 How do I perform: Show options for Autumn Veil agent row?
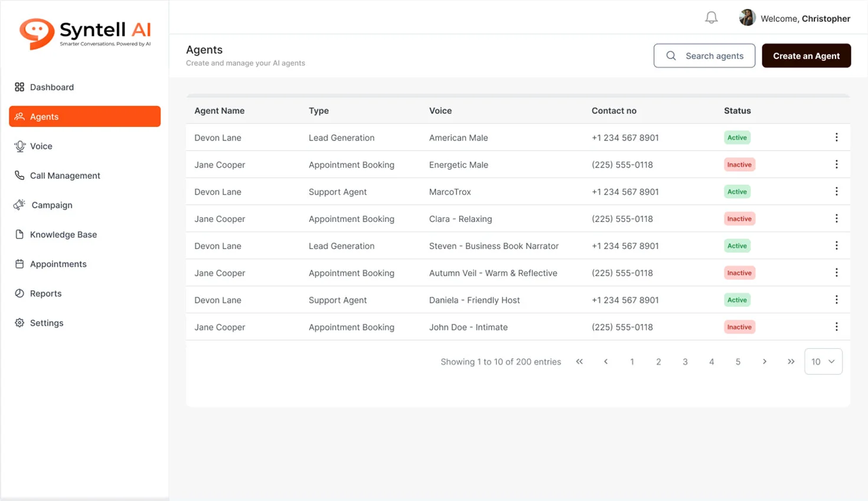pyautogui.click(x=836, y=273)
